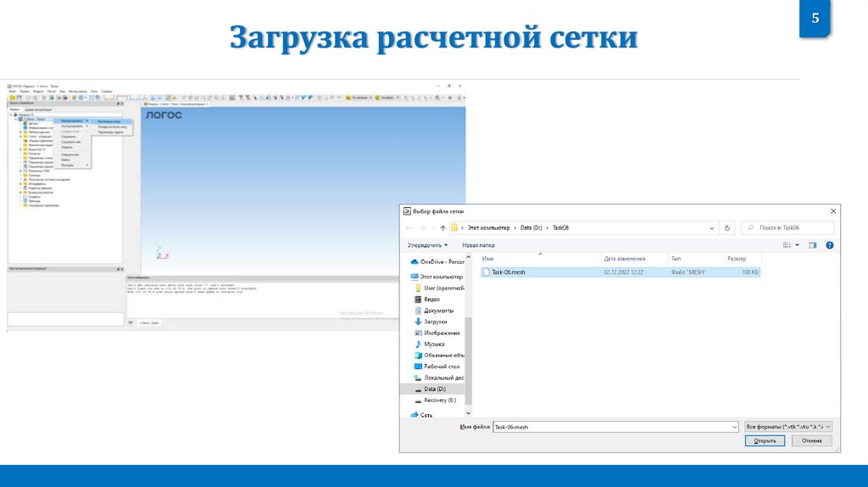
Task: Open Все форматы file type dropdown
Action: 788,427
